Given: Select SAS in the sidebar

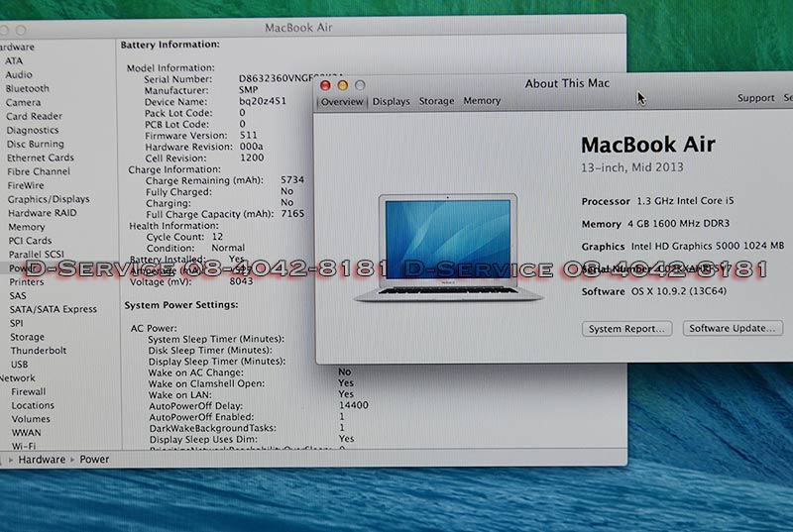Looking at the screenshot, I should coord(18,296).
